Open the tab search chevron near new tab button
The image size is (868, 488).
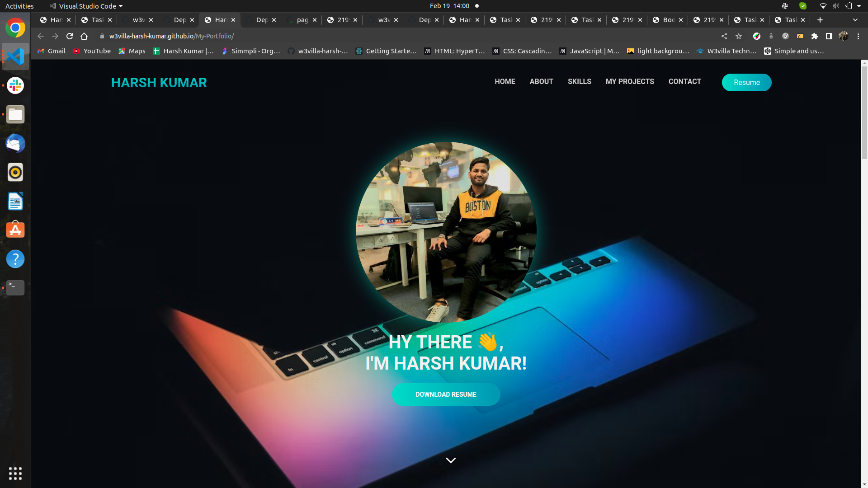point(856,20)
